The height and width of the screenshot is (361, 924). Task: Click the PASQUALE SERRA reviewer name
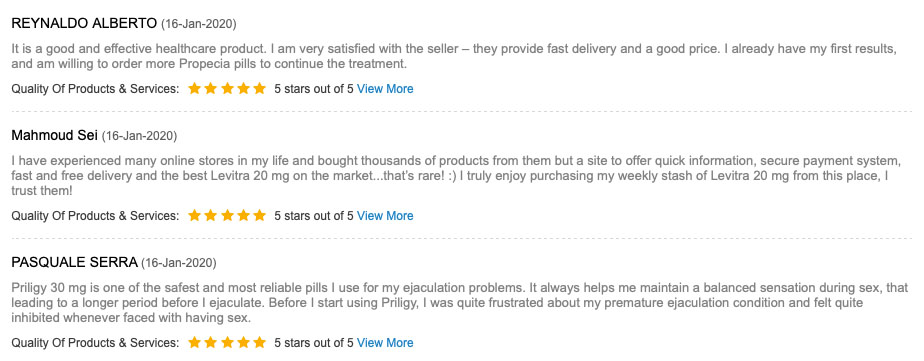[74, 262]
